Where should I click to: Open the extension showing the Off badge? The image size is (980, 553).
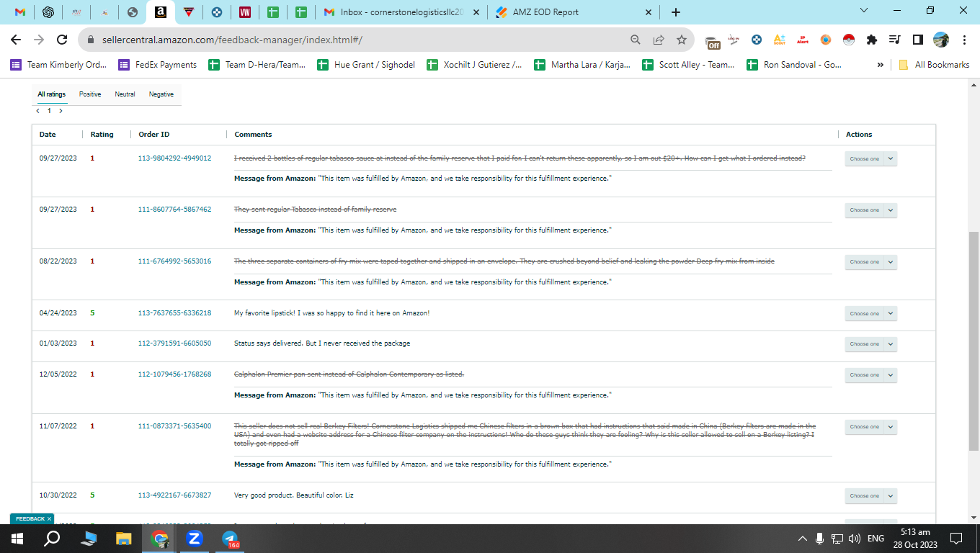point(712,41)
